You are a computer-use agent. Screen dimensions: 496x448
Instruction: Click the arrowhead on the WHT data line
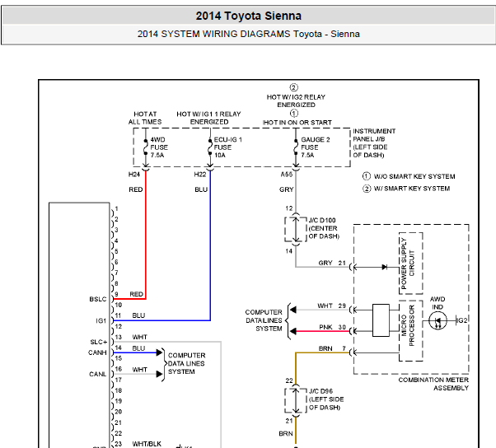(293, 310)
